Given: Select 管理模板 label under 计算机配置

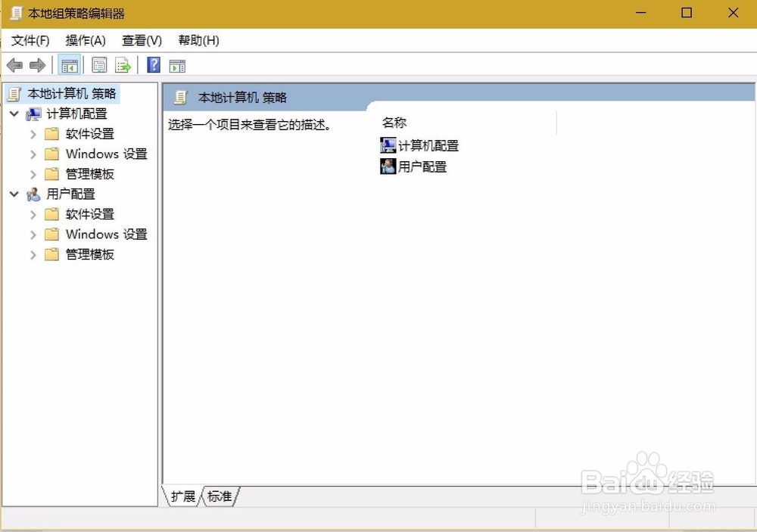Looking at the screenshot, I should (x=90, y=174).
